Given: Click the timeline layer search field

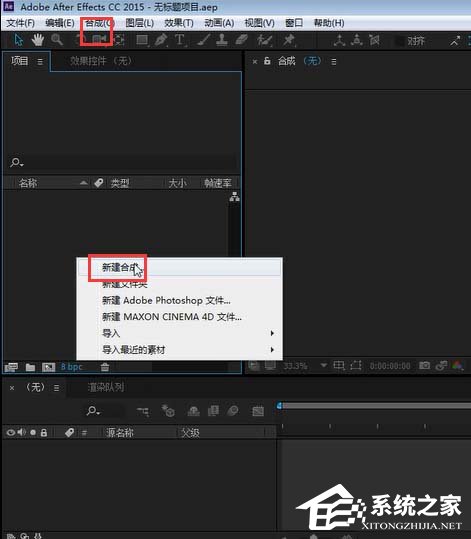Looking at the screenshot, I should (x=105, y=410).
